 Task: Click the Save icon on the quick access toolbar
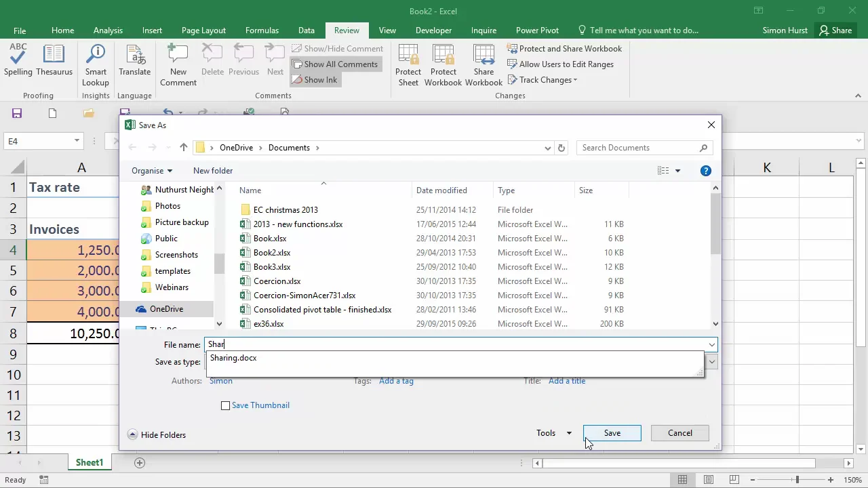(x=17, y=113)
